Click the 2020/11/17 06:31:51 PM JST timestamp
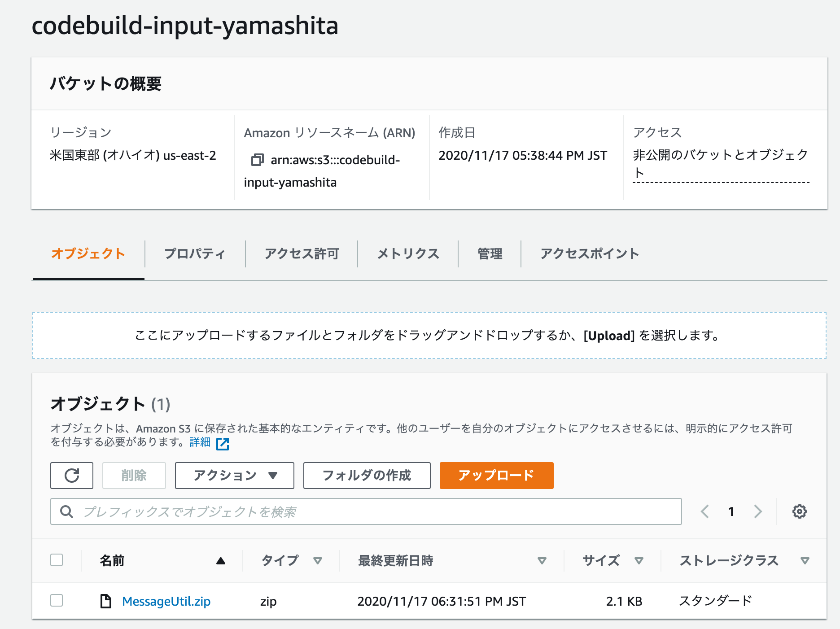 tap(442, 601)
